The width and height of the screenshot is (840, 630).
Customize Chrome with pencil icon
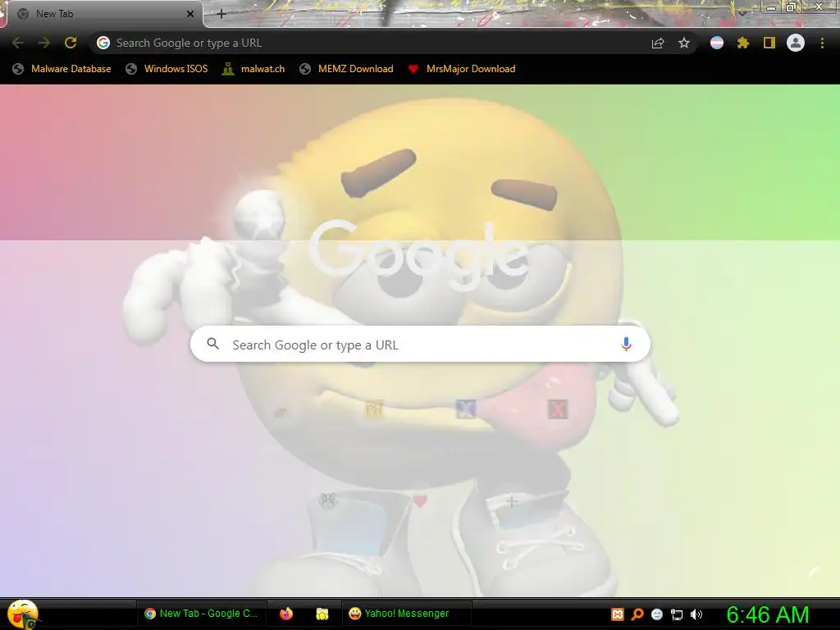[x=814, y=572]
